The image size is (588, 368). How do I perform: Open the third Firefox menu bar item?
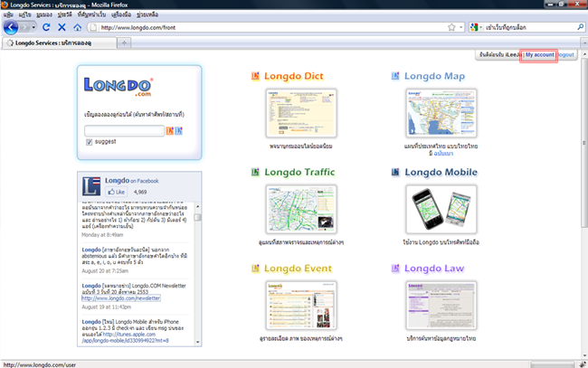44,14
